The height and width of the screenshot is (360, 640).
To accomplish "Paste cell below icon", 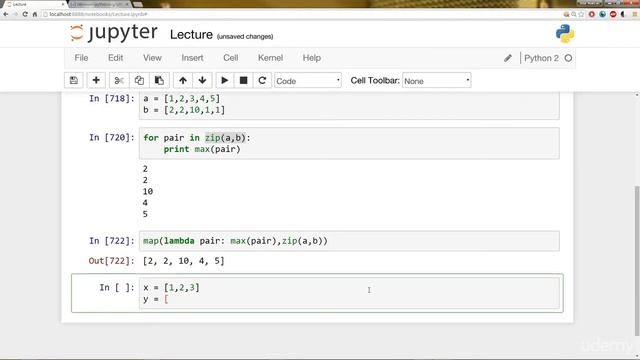I will click(159, 80).
